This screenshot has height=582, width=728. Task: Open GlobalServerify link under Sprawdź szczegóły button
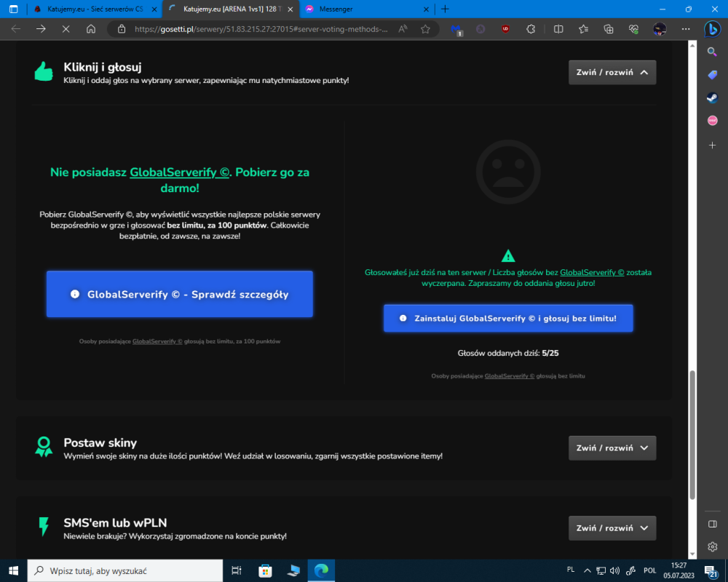(x=157, y=341)
